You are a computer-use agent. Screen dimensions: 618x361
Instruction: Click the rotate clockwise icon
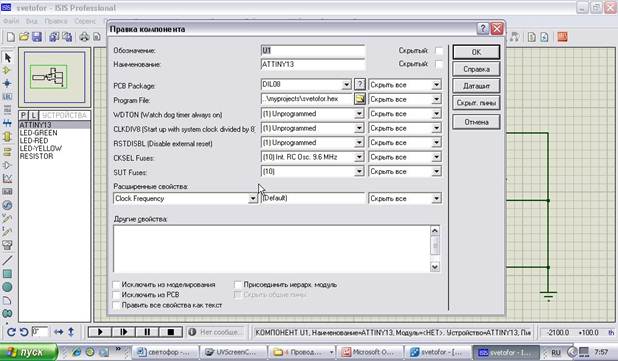coord(11,332)
